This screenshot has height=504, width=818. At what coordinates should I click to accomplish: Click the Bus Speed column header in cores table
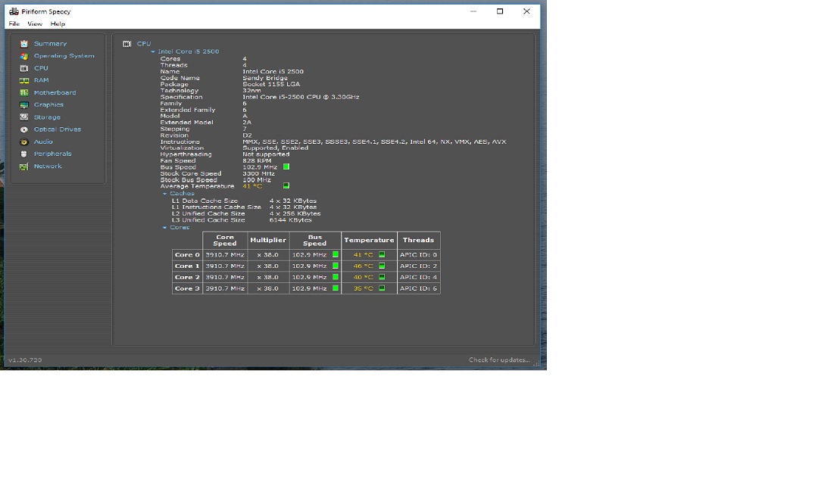[315, 241]
